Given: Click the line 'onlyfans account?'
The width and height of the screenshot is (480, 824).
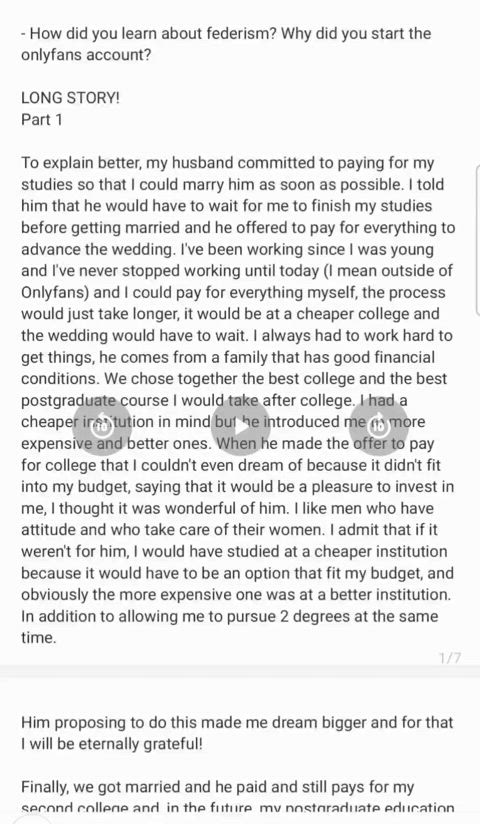Looking at the screenshot, I should click(86, 55).
